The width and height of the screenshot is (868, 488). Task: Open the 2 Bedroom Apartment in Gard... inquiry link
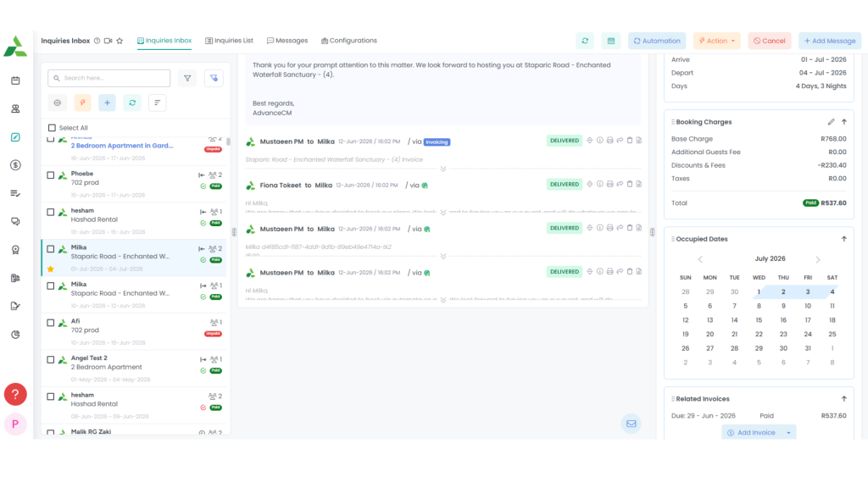(122, 146)
